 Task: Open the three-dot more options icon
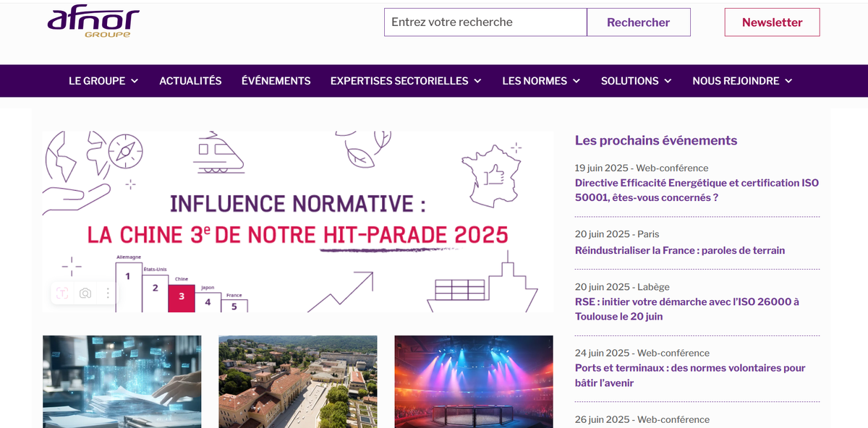[108, 293]
